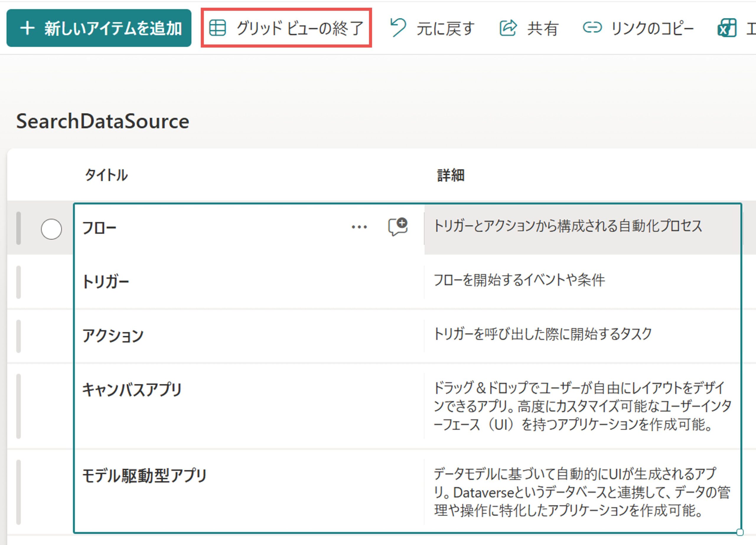756x545 pixels.
Task: Open the three-dot menu on フロー row
Action: 359,227
